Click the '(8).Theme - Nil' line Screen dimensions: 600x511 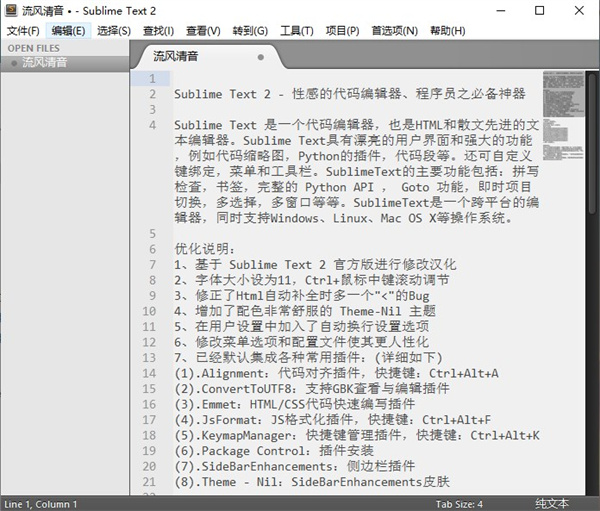(312, 482)
